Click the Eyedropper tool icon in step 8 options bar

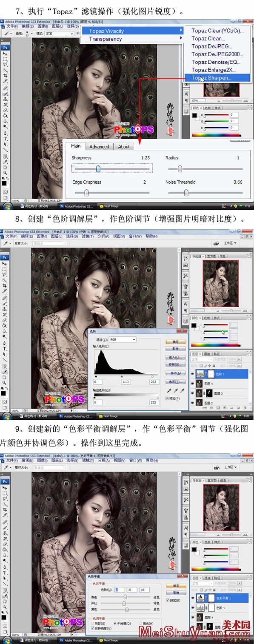[6, 243]
